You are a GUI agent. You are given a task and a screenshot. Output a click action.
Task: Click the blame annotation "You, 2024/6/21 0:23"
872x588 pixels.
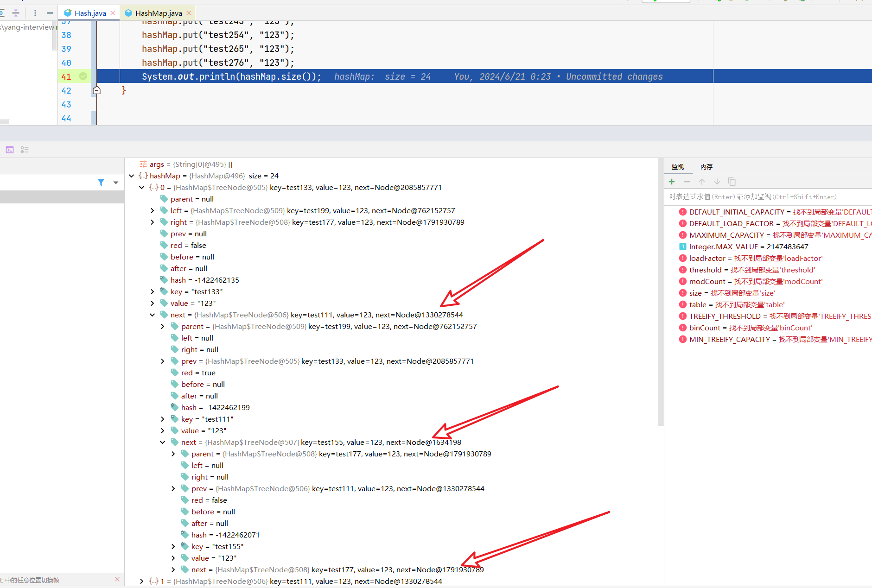pos(502,77)
